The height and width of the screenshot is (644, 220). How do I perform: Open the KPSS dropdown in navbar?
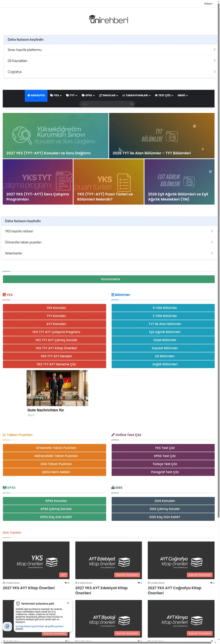[x=88, y=96]
